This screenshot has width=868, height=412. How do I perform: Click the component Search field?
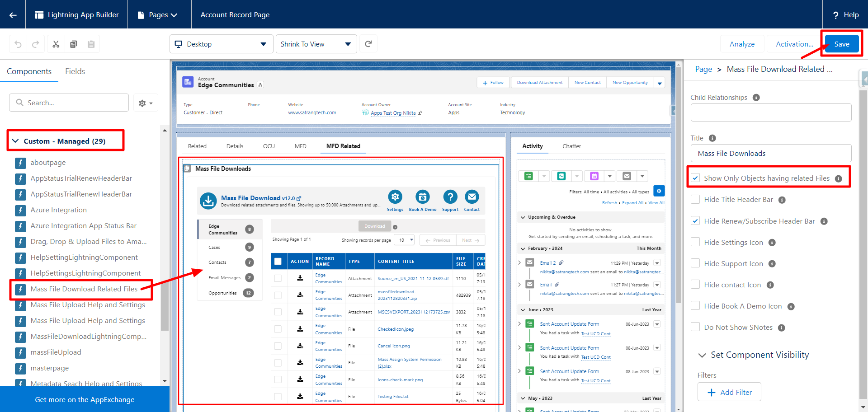coord(69,103)
